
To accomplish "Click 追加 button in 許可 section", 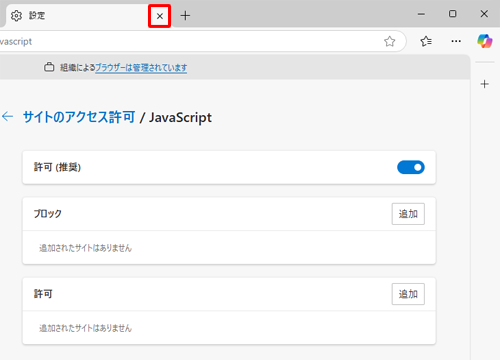I will point(408,294).
